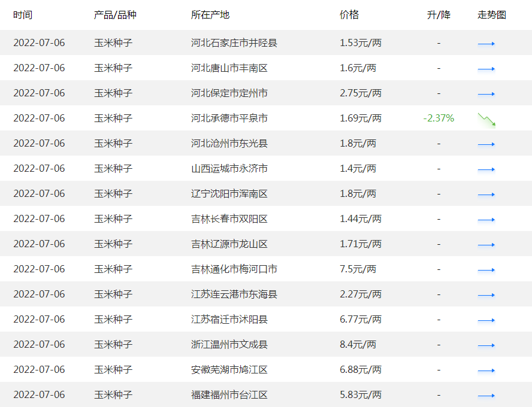View the price trend icon for 河北保定市定州市
Screen dimensions: 532x407
[x=486, y=93]
